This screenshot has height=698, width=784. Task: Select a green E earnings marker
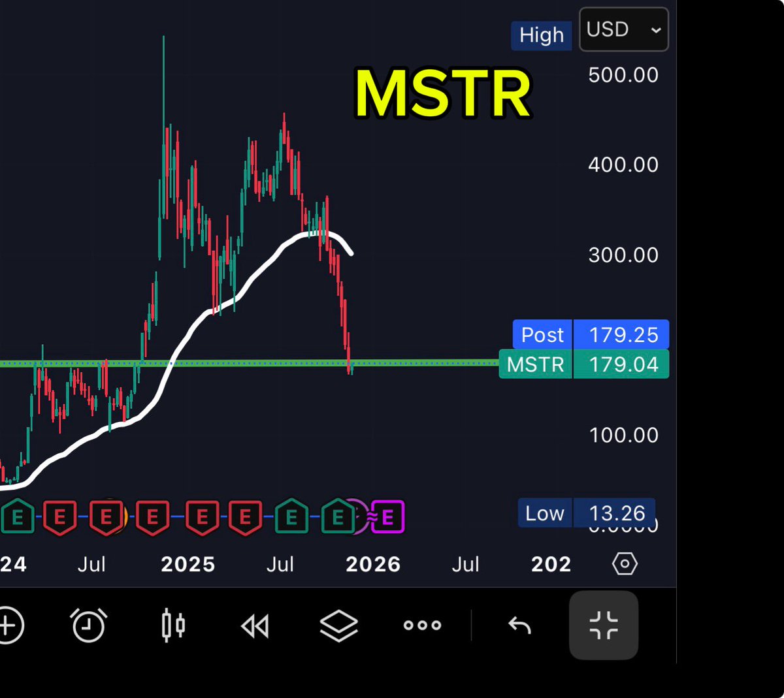click(291, 517)
